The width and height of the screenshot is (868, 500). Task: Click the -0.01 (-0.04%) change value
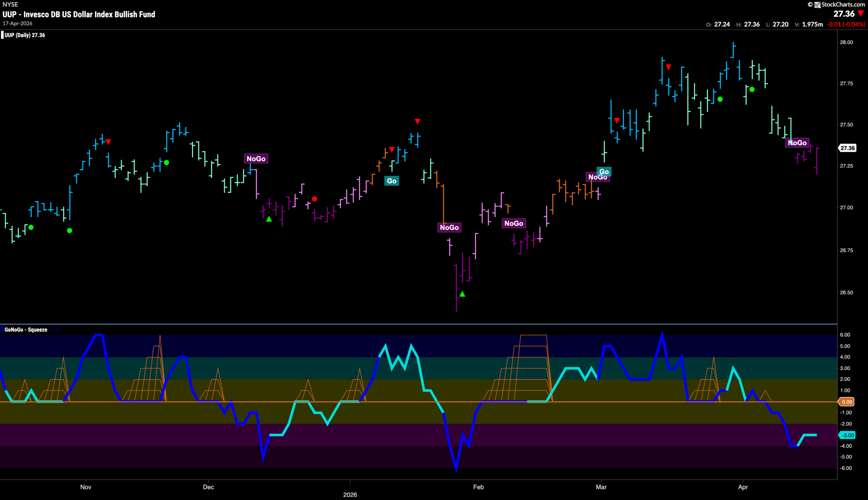coord(846,24)
